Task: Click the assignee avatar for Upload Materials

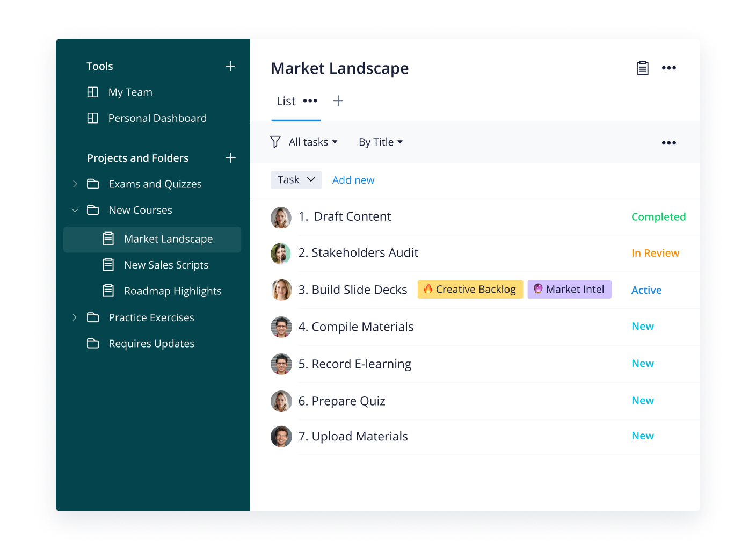Action: click(x=281, y=437)
